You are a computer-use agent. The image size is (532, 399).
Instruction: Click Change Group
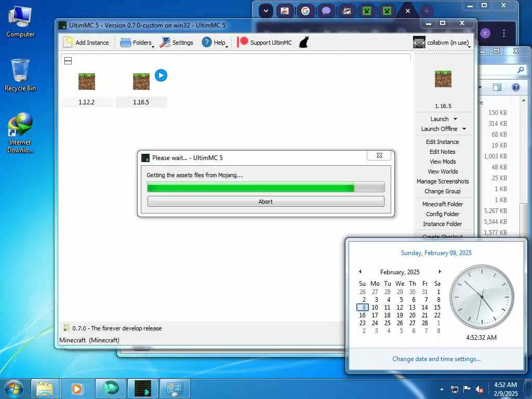443,191
